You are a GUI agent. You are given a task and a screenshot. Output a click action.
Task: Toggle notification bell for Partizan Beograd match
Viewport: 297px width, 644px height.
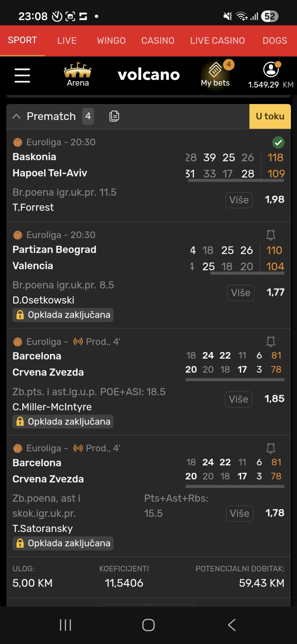271,235
